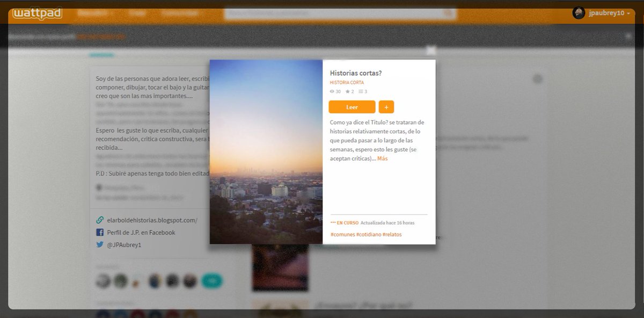Open Perfil de J.P. en Facebook
The height and width of the screenshot is (318, 644).
pos(140,233)
